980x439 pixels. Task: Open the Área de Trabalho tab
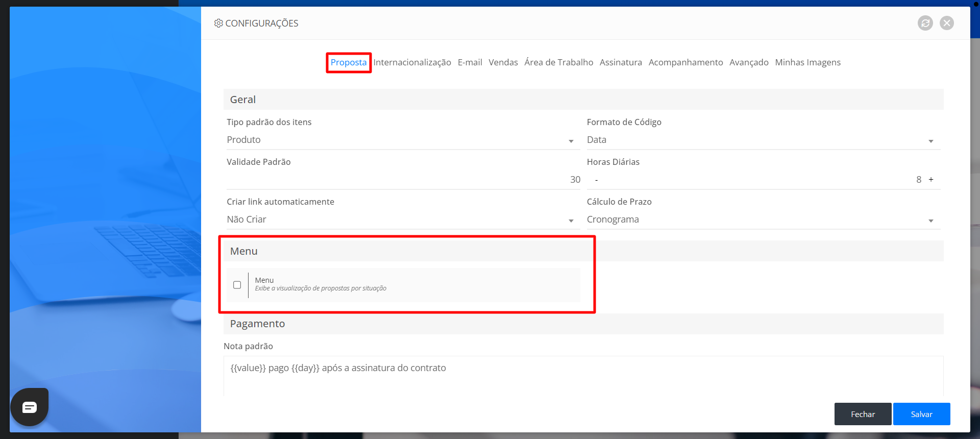click(558, 62)
